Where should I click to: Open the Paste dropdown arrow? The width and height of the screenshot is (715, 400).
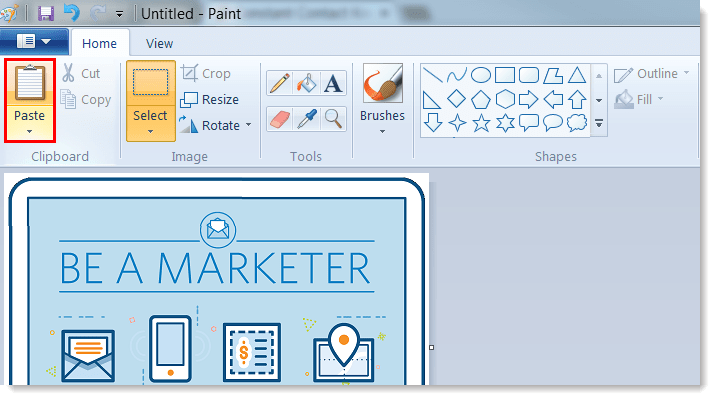tap(29, 132)
